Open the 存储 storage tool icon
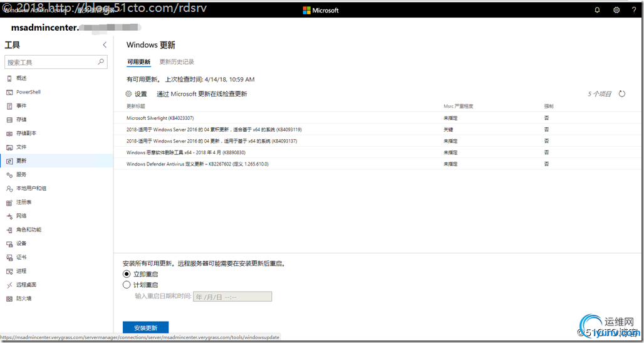644x343 pixels. pyautogui.click(x=9, y=120)
